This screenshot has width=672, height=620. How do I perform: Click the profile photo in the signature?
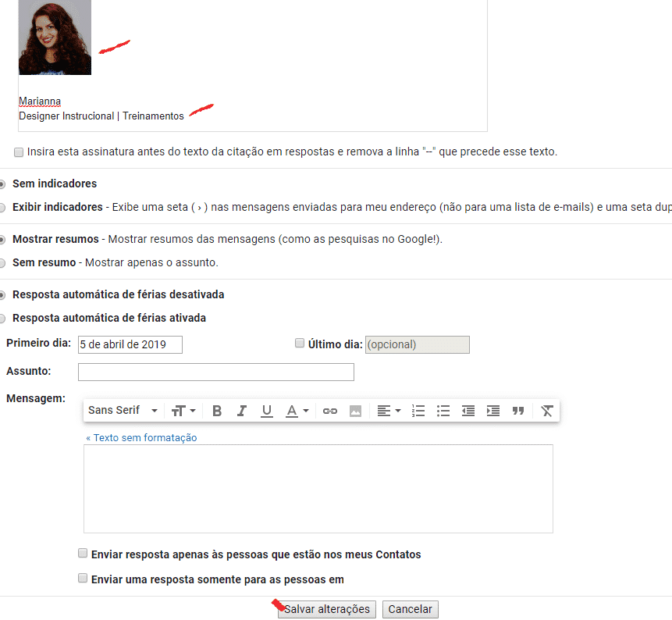click(x=55, y=37)
